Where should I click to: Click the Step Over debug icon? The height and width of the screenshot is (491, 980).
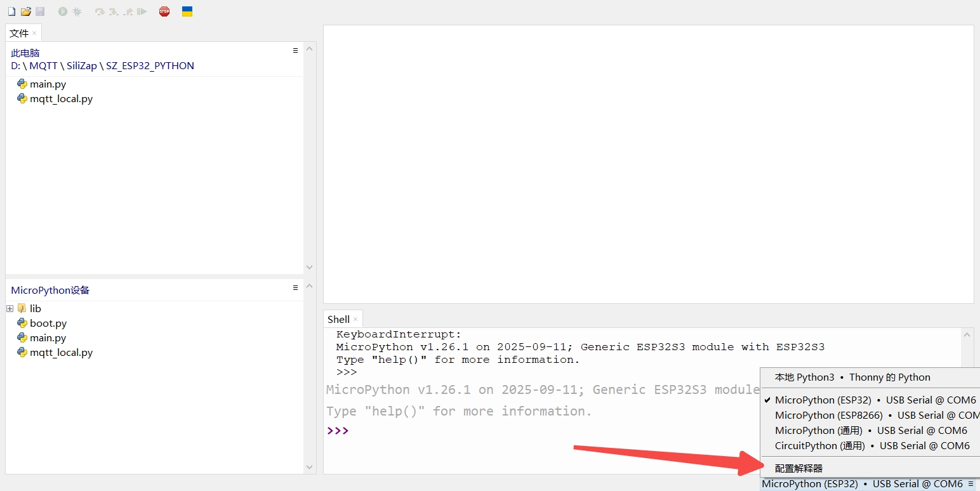[100, 11]
